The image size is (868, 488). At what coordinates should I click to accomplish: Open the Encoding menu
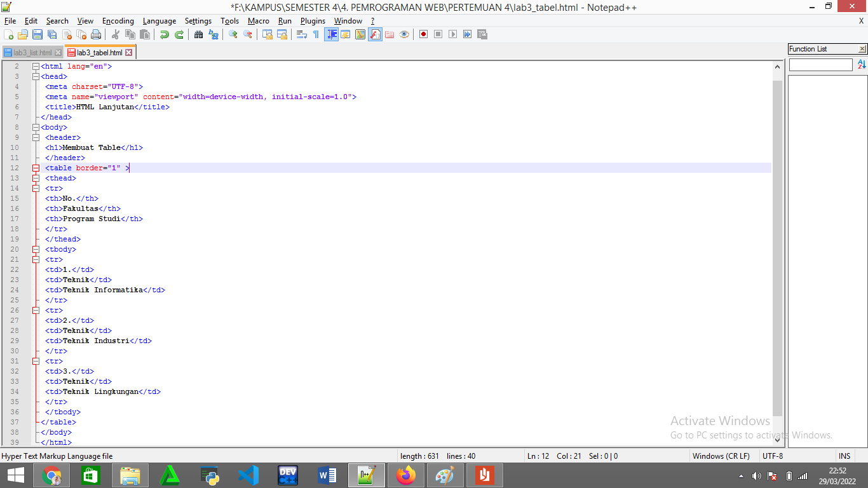tap(118, 20)
